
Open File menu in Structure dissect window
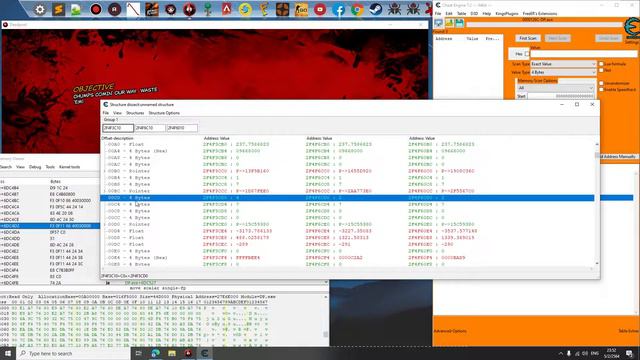coord(106,113)
